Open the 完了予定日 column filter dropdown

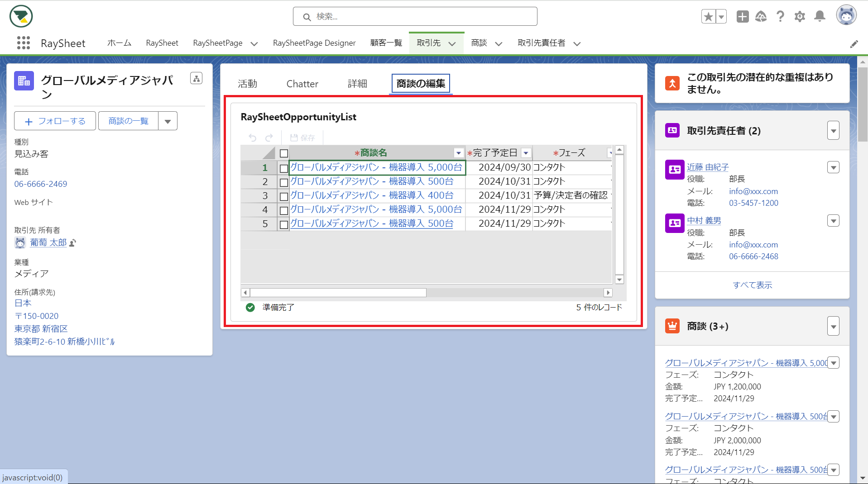click(526, 153)
